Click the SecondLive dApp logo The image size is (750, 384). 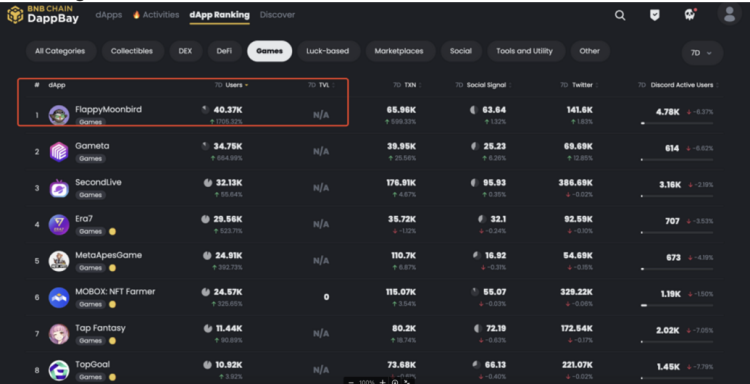[x=59, y=188]
